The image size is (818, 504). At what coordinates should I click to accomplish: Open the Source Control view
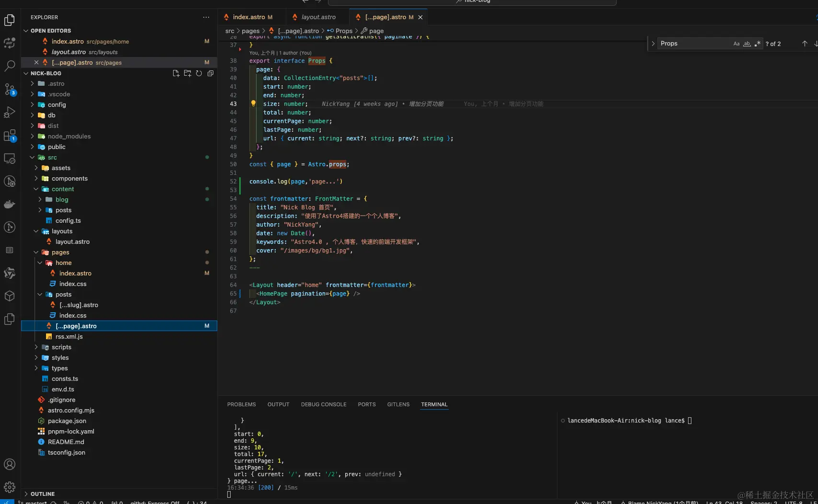pyautogui.click(x=10, y=89)
